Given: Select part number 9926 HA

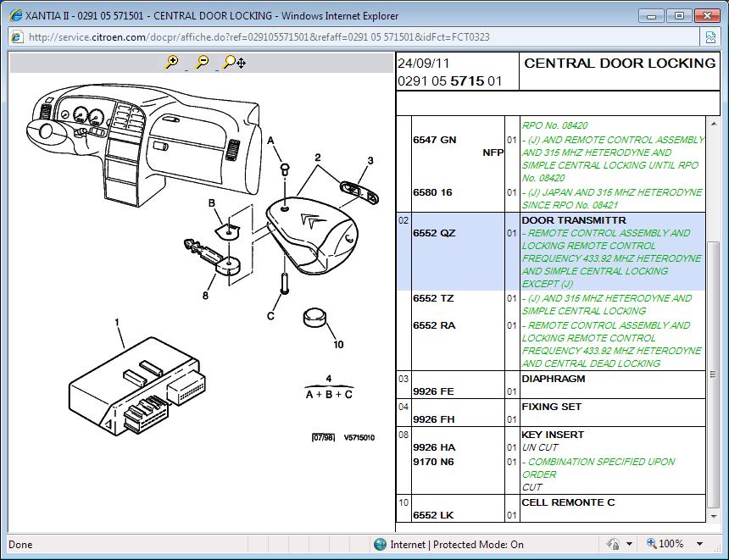Looking at the screenshot, I should 434,447.
